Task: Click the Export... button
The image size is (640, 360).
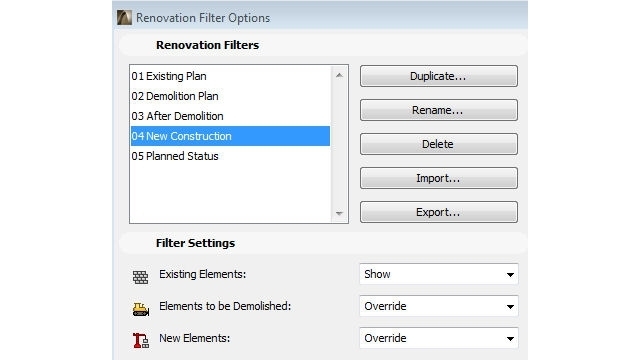Action: click(439, 212)
